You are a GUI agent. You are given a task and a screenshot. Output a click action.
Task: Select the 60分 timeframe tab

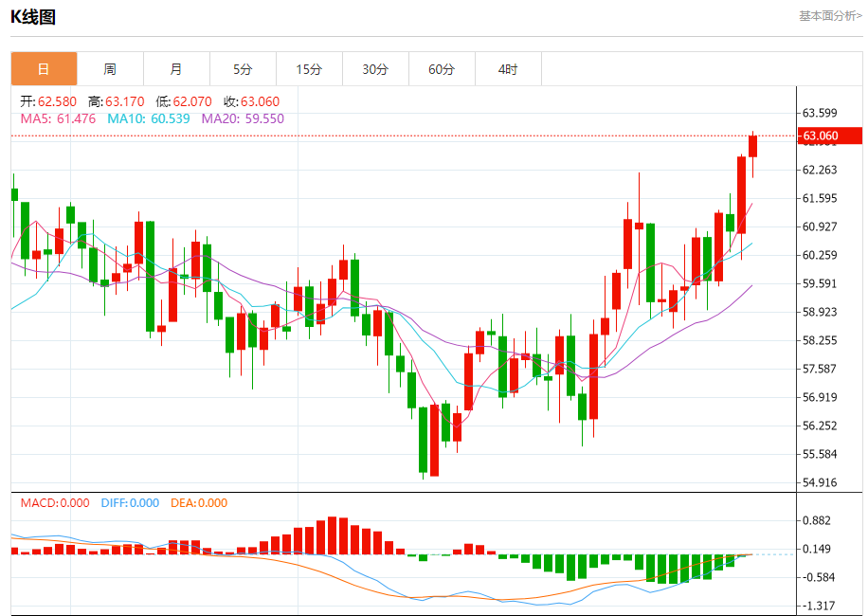[442, 69]
